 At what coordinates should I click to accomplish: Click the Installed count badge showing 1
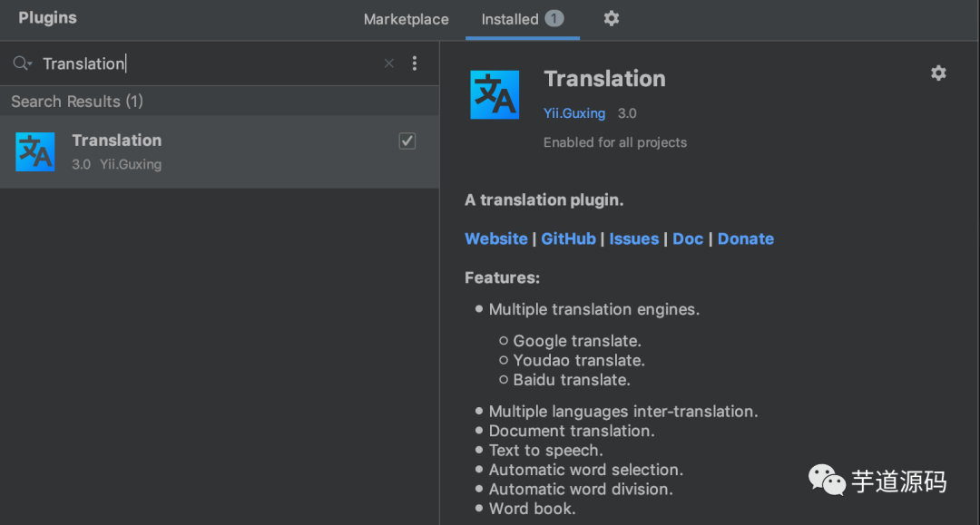tap(554, 19)
